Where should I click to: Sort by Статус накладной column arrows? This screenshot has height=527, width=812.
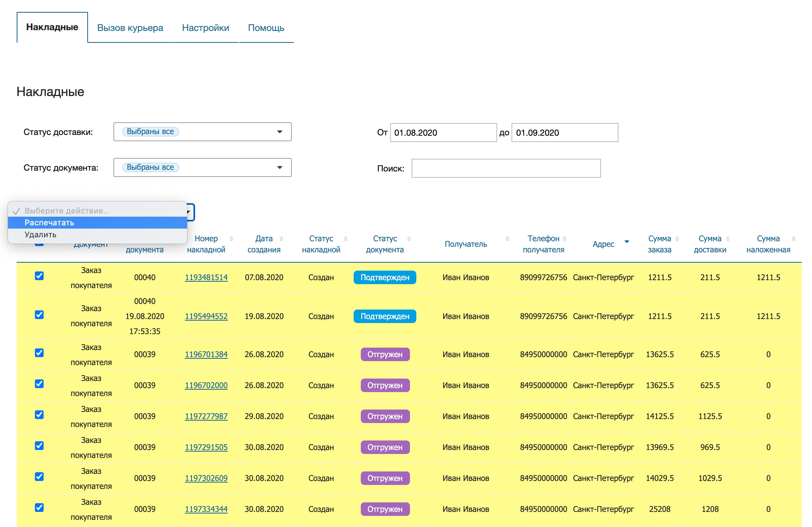tap(346, 239)
